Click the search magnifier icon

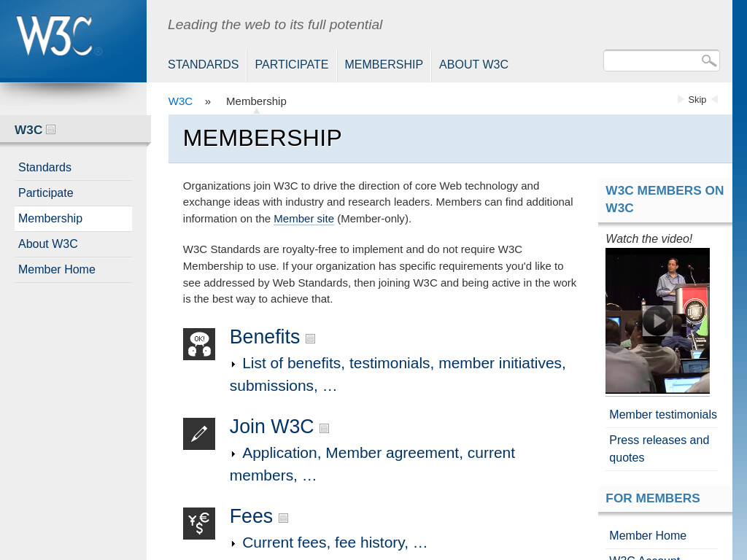(x=708, y=61)
